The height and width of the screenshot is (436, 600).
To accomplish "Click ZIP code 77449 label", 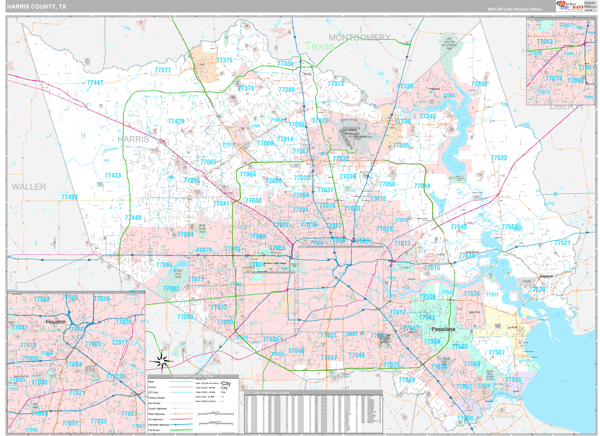I will coord(133,217).
